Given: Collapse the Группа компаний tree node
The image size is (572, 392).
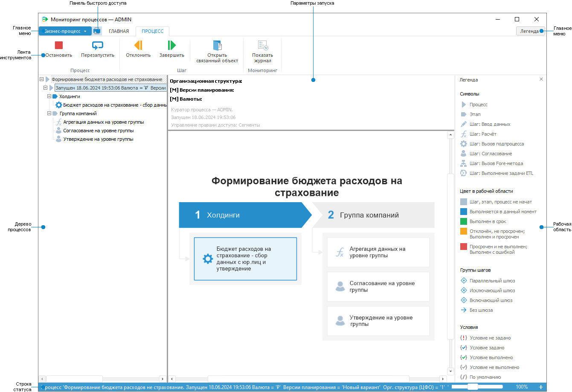Looking at the screenshot, I should pos(49,113).
